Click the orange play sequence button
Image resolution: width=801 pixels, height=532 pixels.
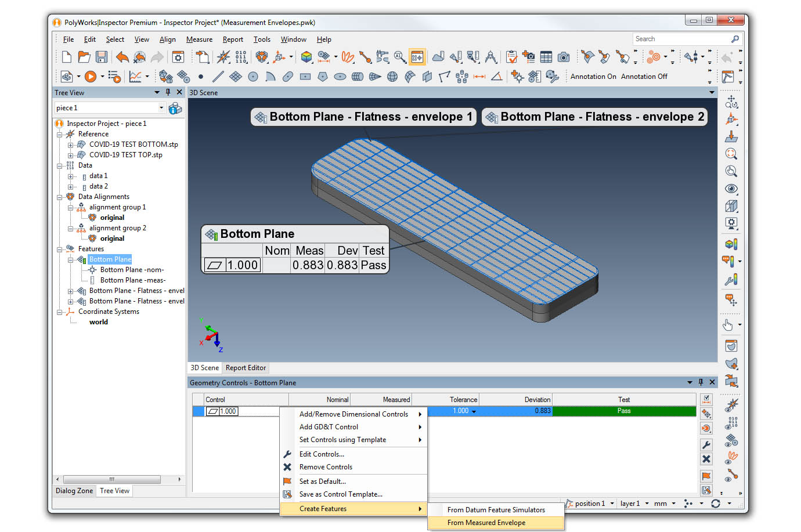pyautogui.click(x=90, y=77)
